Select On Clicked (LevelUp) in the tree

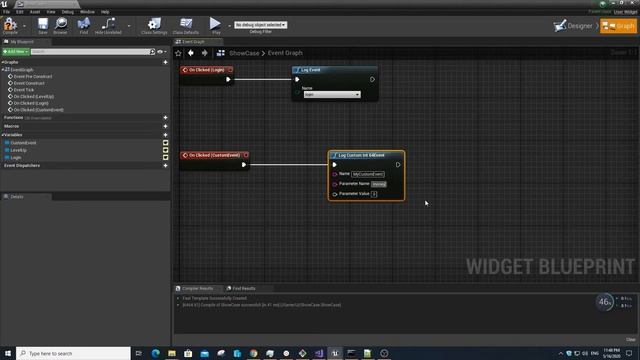coord(33,96)
